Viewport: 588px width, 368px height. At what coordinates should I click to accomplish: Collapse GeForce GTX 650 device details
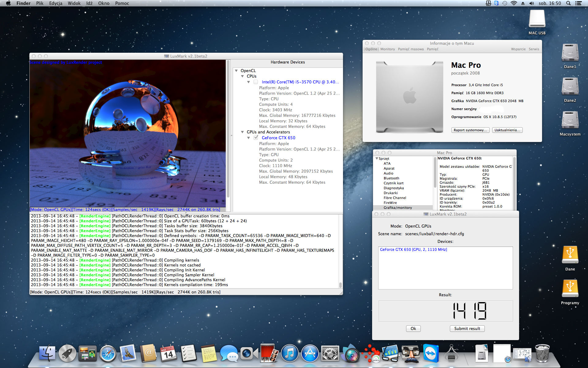[249, 138]
